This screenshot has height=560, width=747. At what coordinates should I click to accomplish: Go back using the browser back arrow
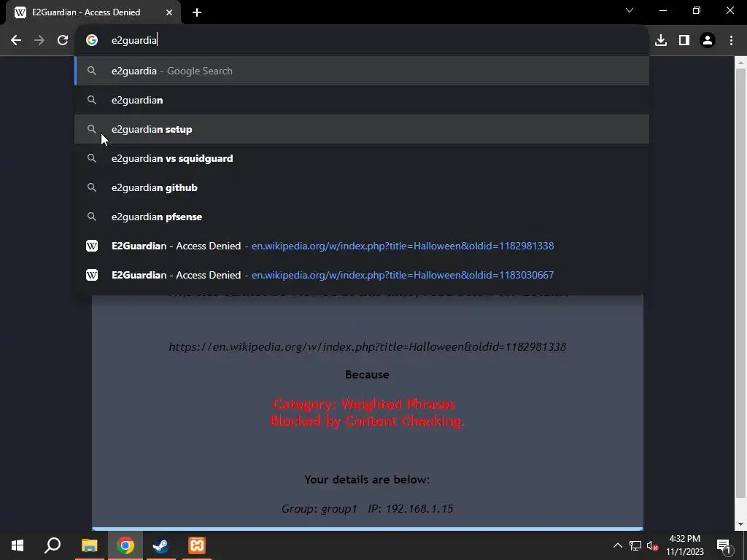(16, 40)
